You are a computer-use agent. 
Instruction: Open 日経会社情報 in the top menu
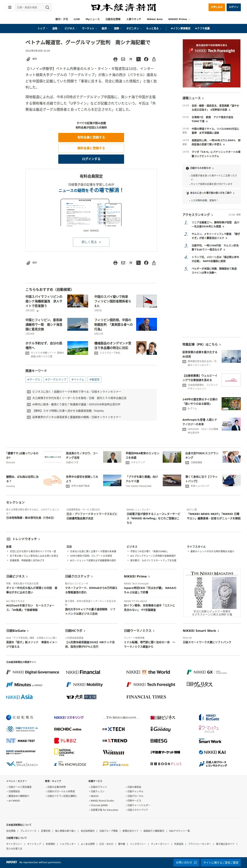click(x=113, y=19)
